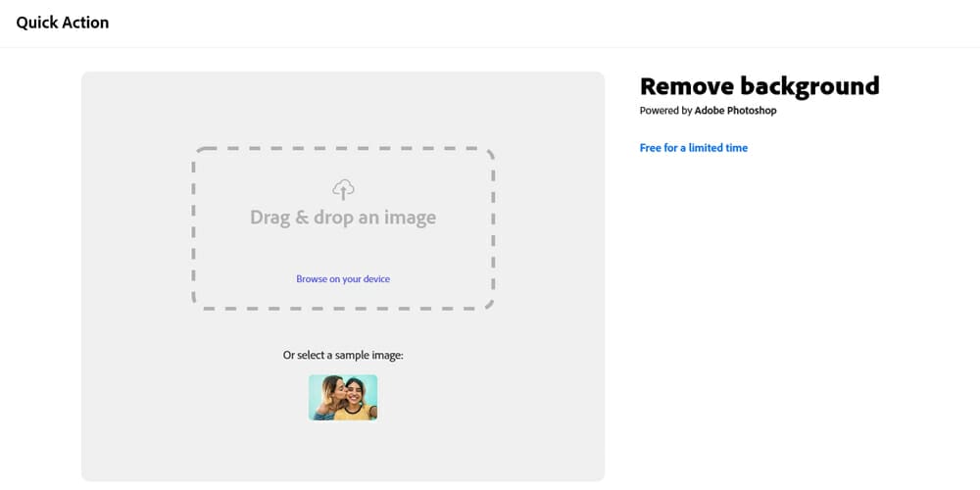This screenshot has width=980, height=490.
Task: Click the Or select a sample image label
Action: point(343,355)
